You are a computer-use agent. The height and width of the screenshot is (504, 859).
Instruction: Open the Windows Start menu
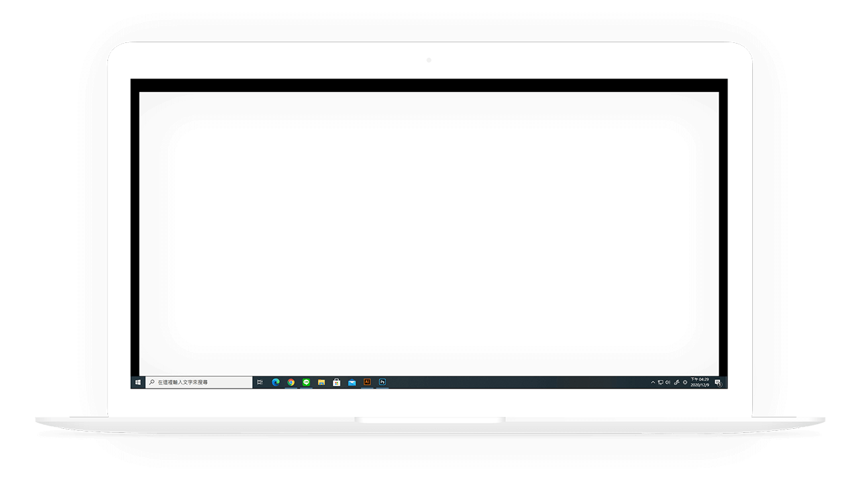[x=138, y=382]
